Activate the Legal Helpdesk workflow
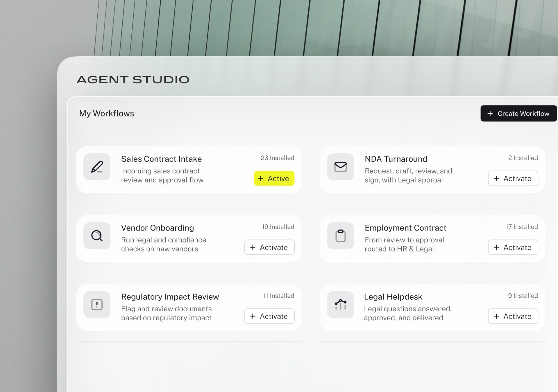 (x=513, y=316)
